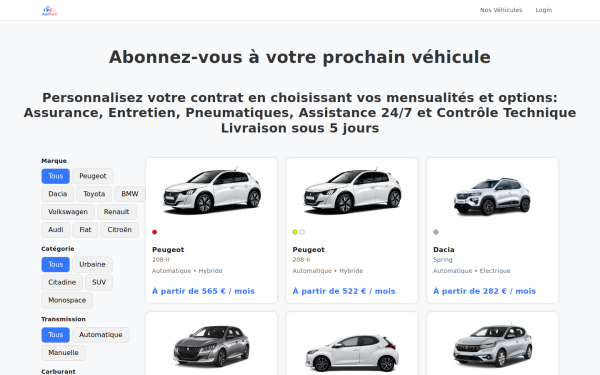Filter vehicles by BMW brand
Viewport: 600px width, 375px height.
click(130, 194)
